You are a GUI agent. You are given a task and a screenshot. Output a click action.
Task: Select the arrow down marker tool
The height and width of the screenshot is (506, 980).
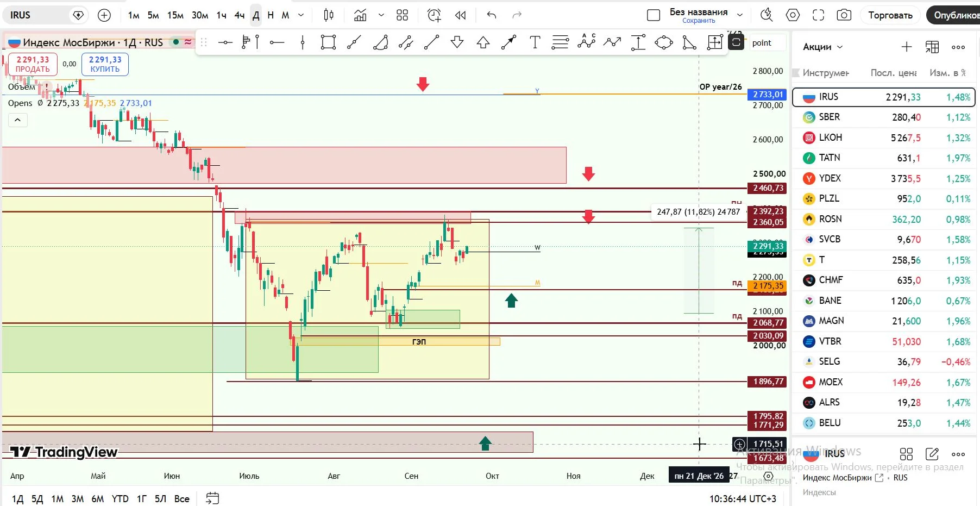tap(457, 42)
